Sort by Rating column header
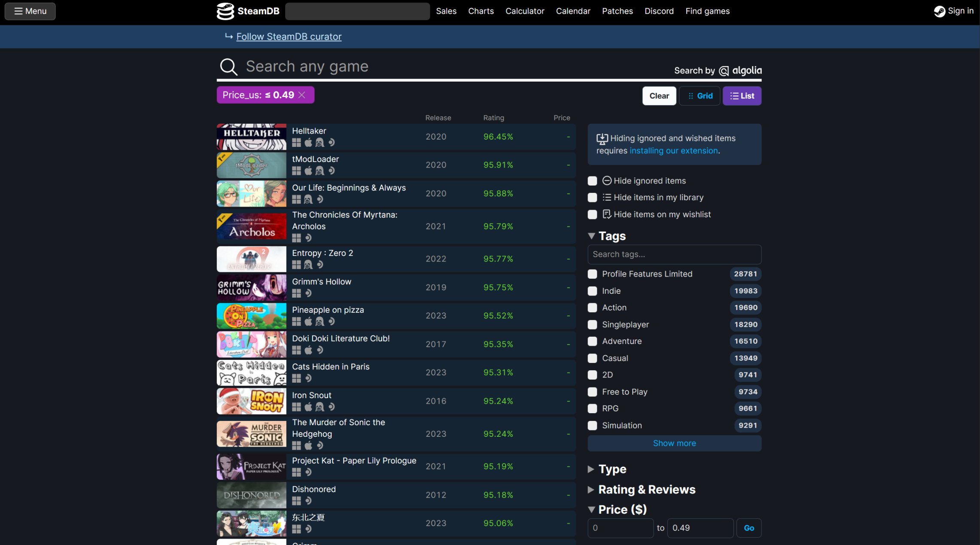This screenshot has width=980, height=545. [493, 118]
